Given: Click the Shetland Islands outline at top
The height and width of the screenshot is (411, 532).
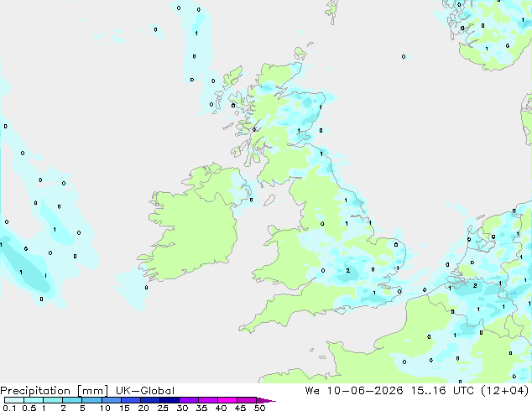Looking at the screenshot, I should (x=332, y=10).
